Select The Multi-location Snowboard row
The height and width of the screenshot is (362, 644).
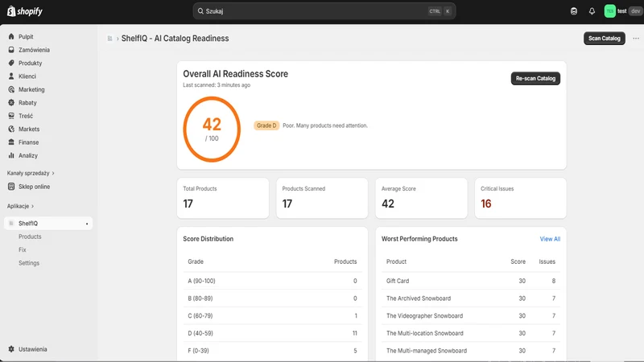[x=471, y=333]
